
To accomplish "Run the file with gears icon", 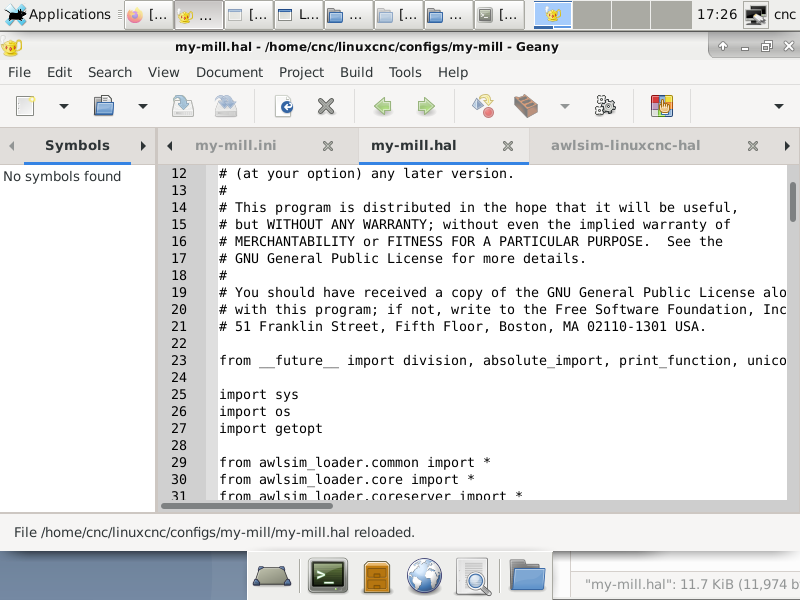I will coord(604,106).
